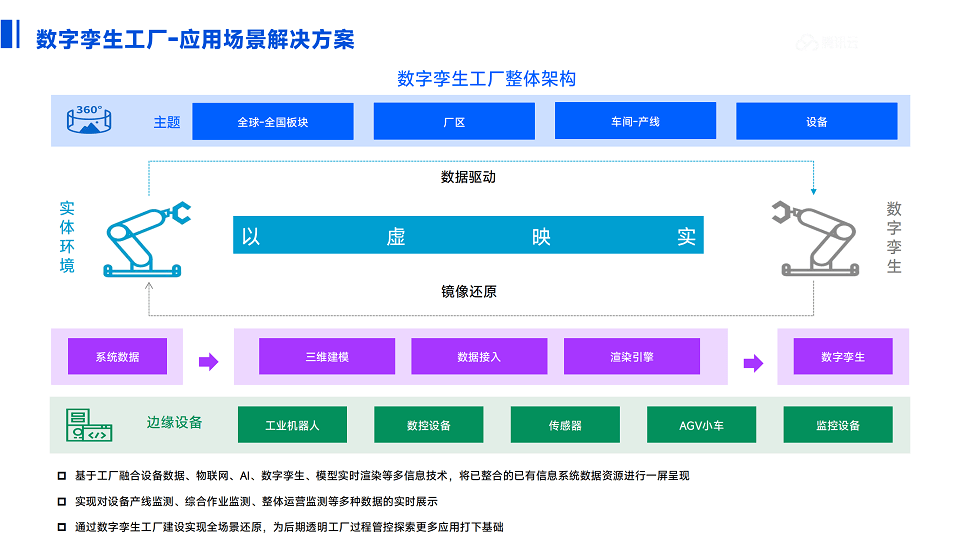
Task: Click the gray robot arm icon
Action: [816, 238]
